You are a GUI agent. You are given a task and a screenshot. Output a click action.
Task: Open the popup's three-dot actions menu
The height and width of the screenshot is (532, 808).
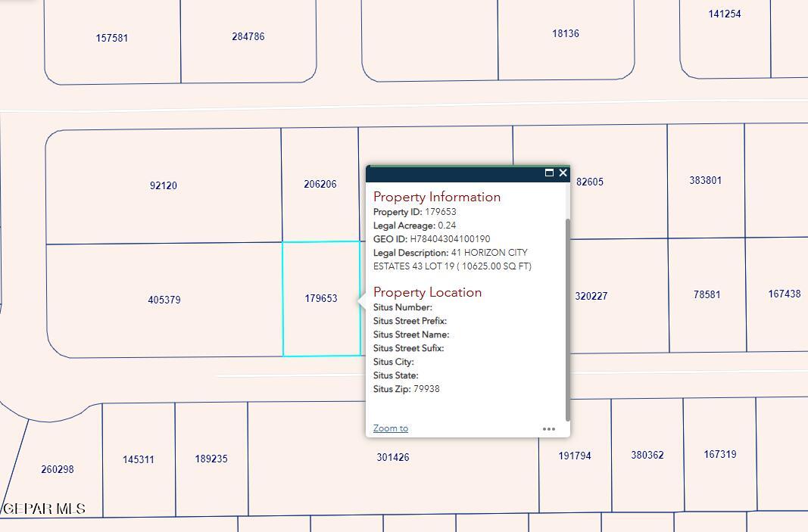tap(549, 429)
